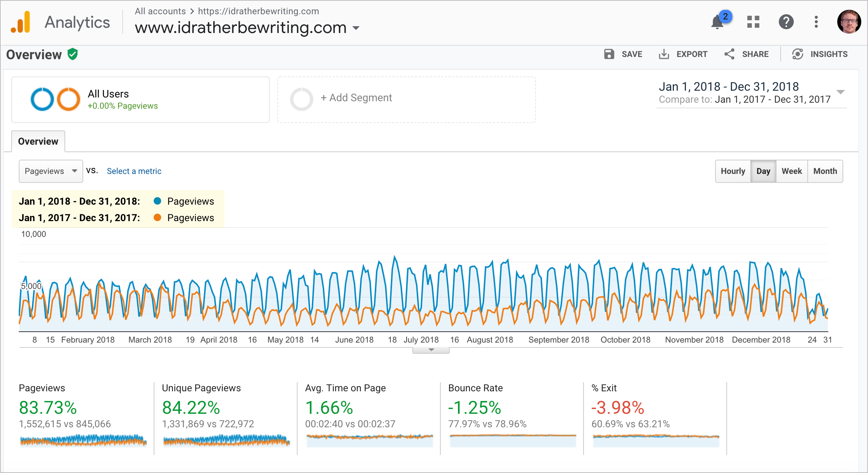Screen dimensions: 868x473
Task: Click the green verified shield icon
Action: coord(73,54)
